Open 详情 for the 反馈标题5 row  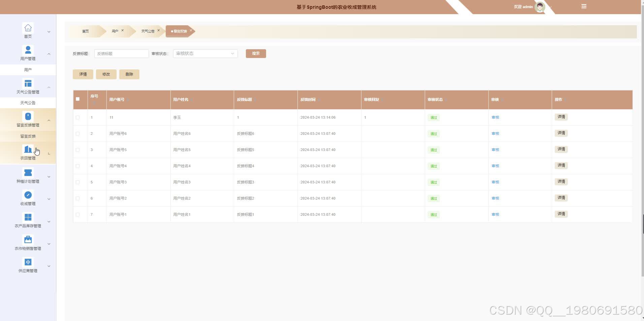(x=561, y=149)
